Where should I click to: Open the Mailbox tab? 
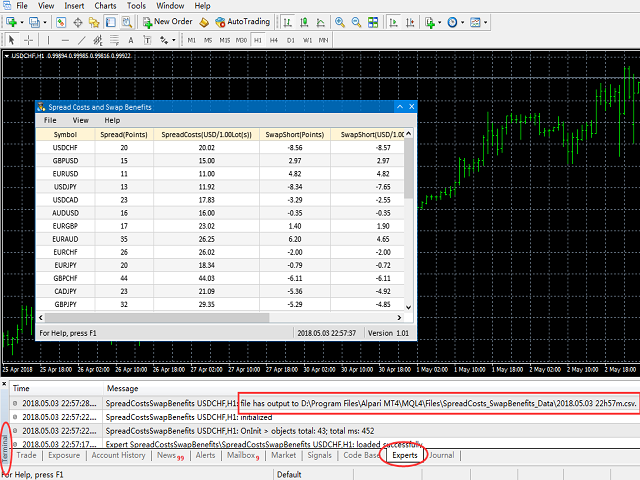[243, 455]
